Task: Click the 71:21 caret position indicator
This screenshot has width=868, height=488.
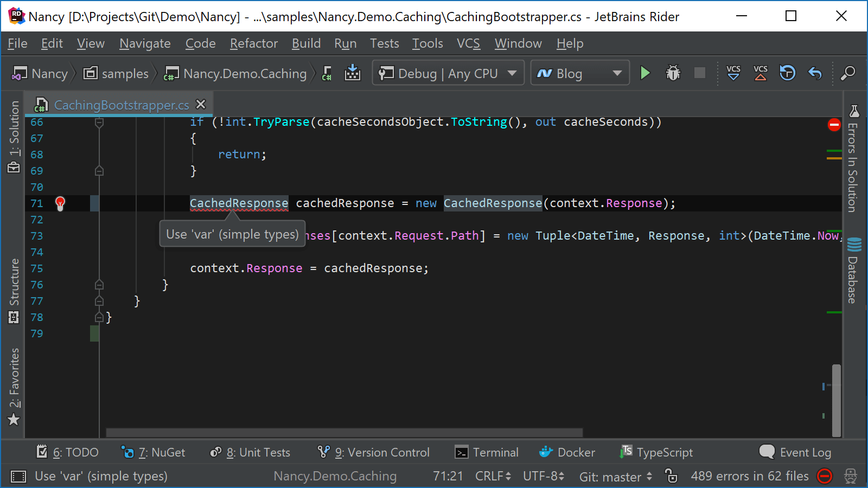Action: [x=448, y=476]
